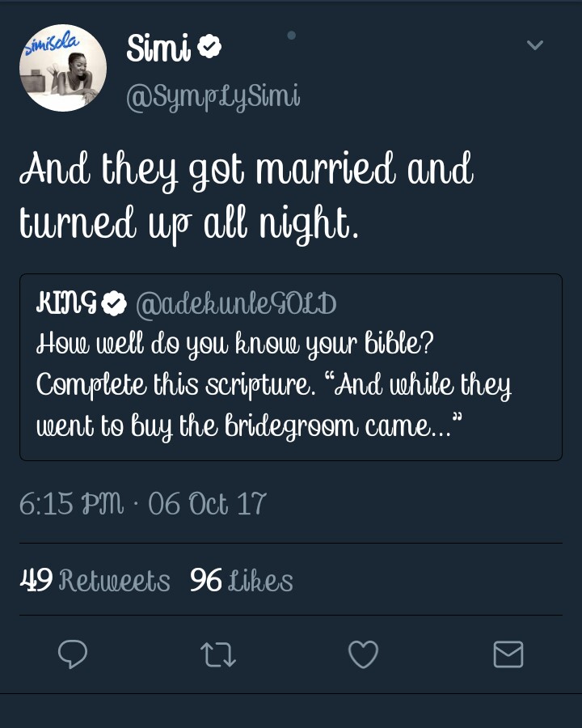Image resolution: width=582 pixels, height=728 pixels.
Task: Click the small dot above the tweet
Action: coord(292,35)
